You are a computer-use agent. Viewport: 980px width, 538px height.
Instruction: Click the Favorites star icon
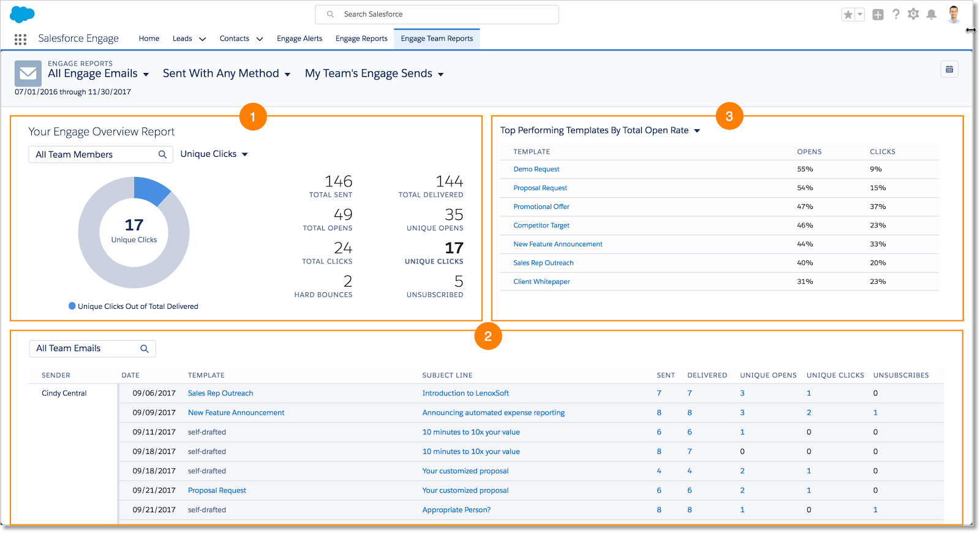tap(848, 15)
